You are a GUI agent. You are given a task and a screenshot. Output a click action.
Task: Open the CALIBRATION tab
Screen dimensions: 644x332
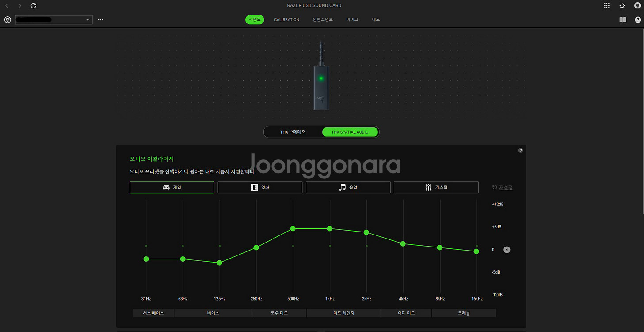coord(286,20)
